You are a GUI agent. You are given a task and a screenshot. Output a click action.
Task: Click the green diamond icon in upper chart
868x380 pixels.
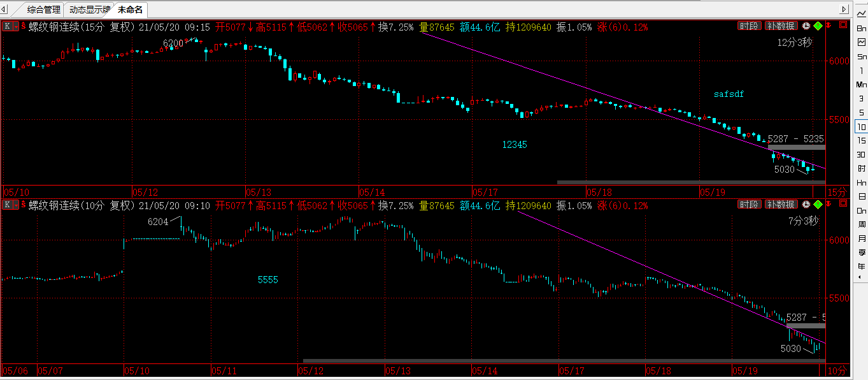(x=818, y=26)
